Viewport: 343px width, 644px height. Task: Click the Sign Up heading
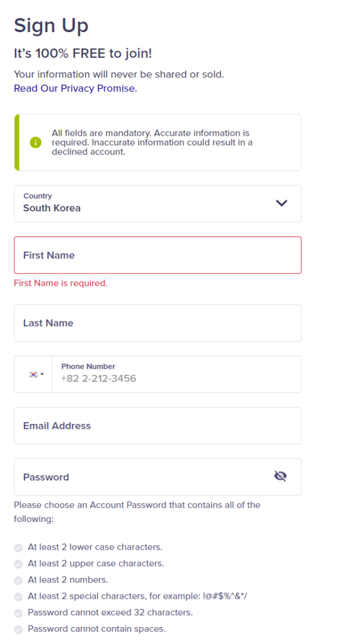pyautogui.click(x=52, y=26)
